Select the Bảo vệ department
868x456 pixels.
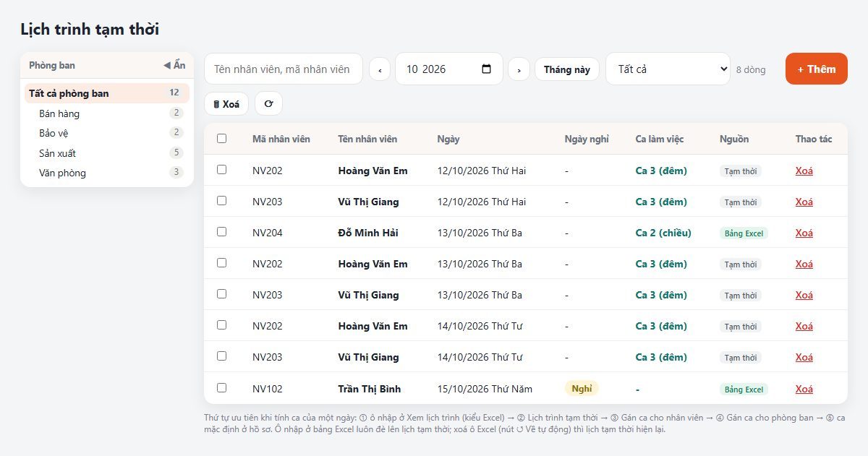click(x=107, y=133)
